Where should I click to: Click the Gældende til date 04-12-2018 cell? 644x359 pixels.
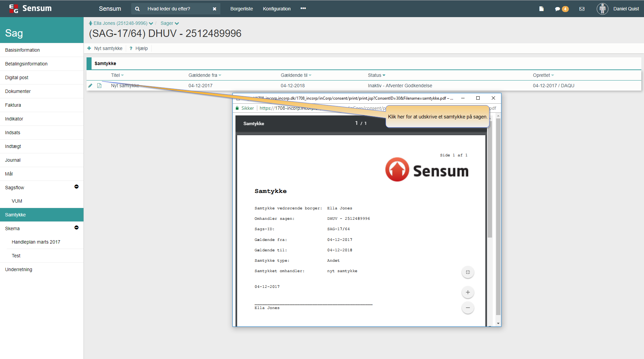pyautogui.click(x=292, y=86)
